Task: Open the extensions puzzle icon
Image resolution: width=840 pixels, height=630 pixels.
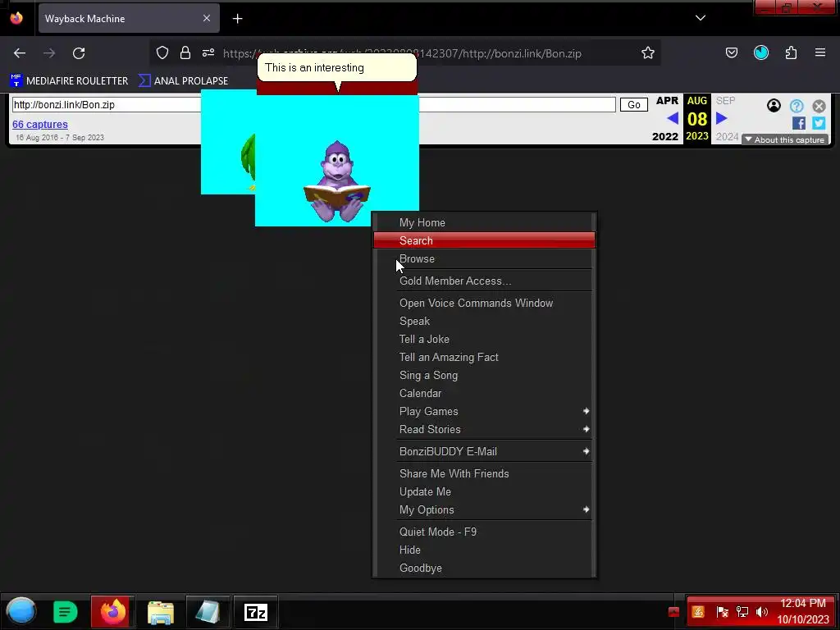Action: [791, 52]
